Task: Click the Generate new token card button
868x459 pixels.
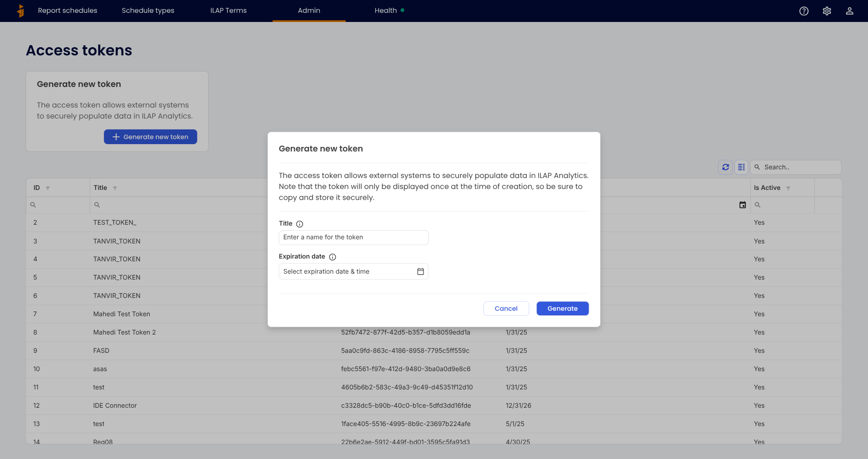Action: [150, 137]
